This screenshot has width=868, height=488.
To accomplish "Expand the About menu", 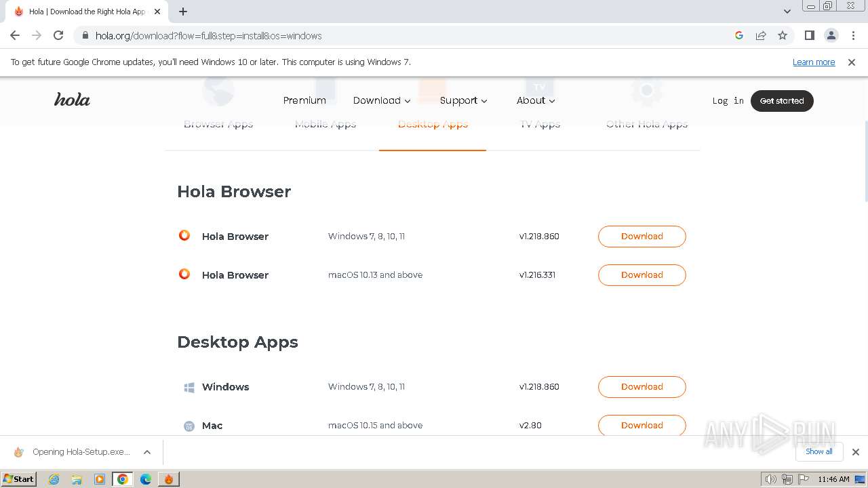I will pos(536,100).
